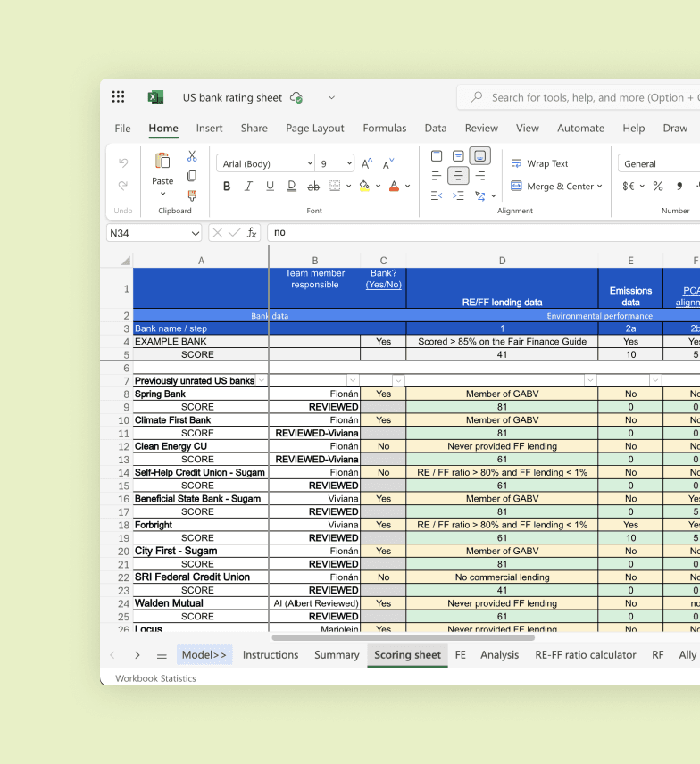Apply Comma style format

click(x=679, y=187)
